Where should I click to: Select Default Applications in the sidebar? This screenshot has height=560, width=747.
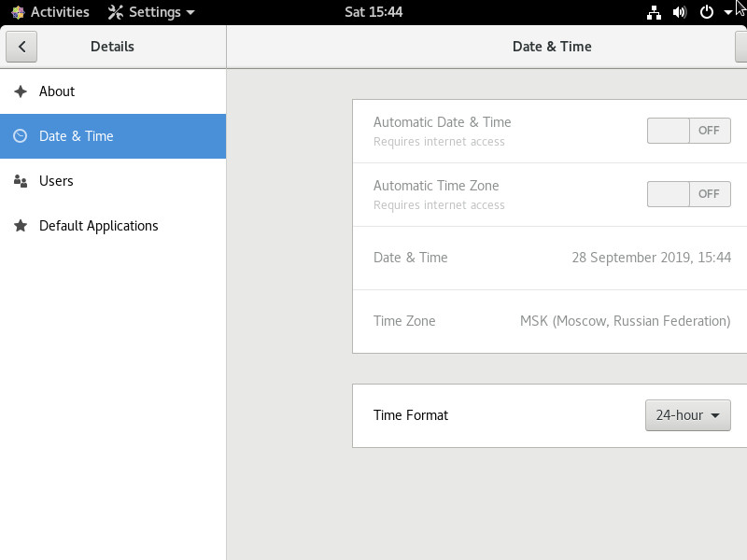(113, 226)
